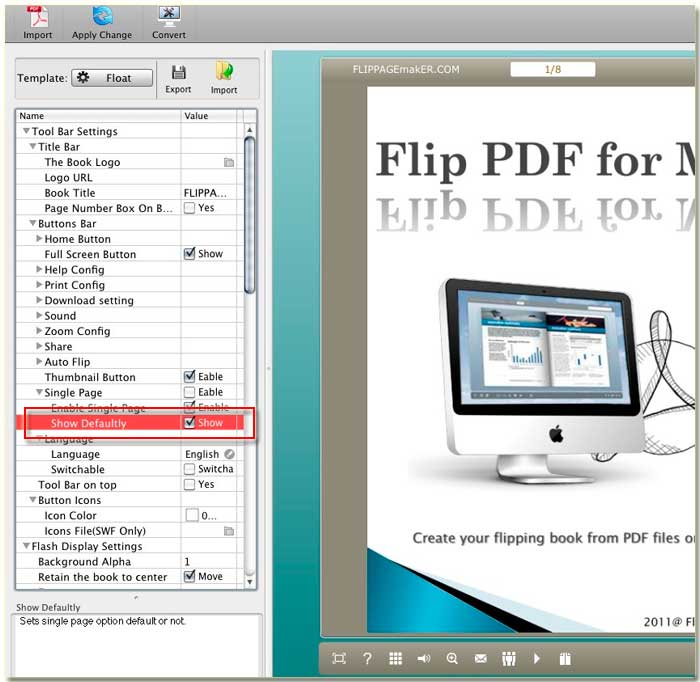The width and height of the screenshot is (700, 682).
Task: Click the Import PDF icon in top toolbar
Action: pos(38,17)
